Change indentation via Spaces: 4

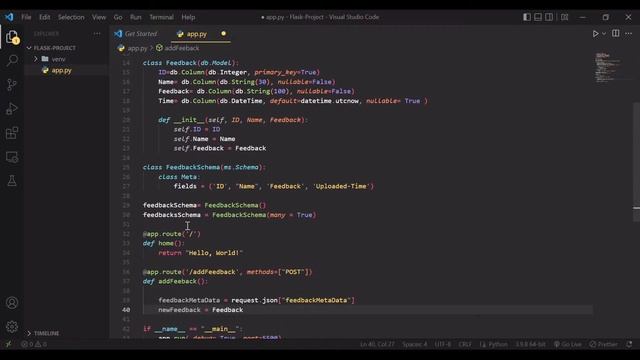tap(414, 344)
